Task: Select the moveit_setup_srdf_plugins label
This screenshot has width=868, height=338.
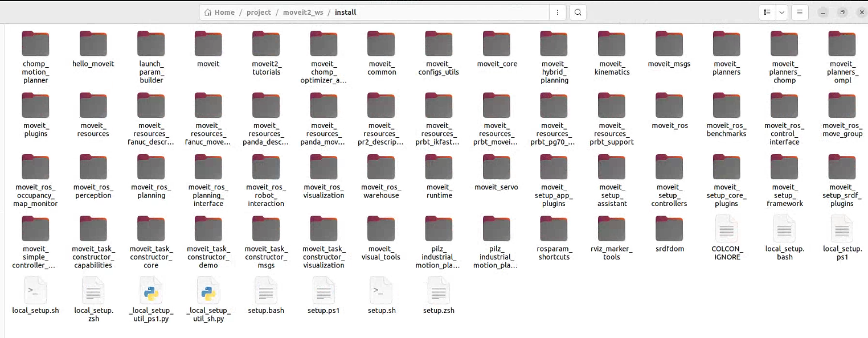Action: (x=842, y=195)
